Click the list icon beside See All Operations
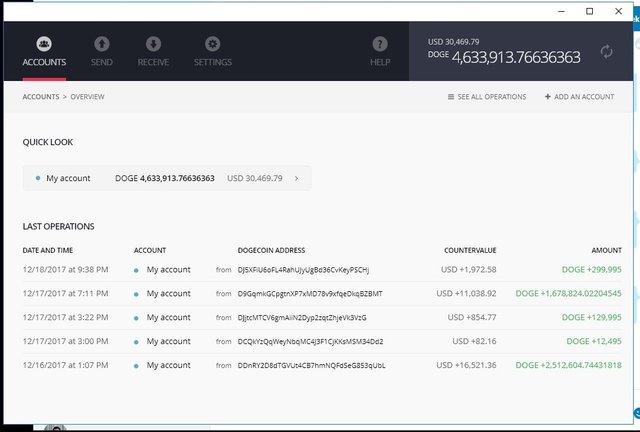The width and height of the screenshot is (640, 432). pos(451,97)
